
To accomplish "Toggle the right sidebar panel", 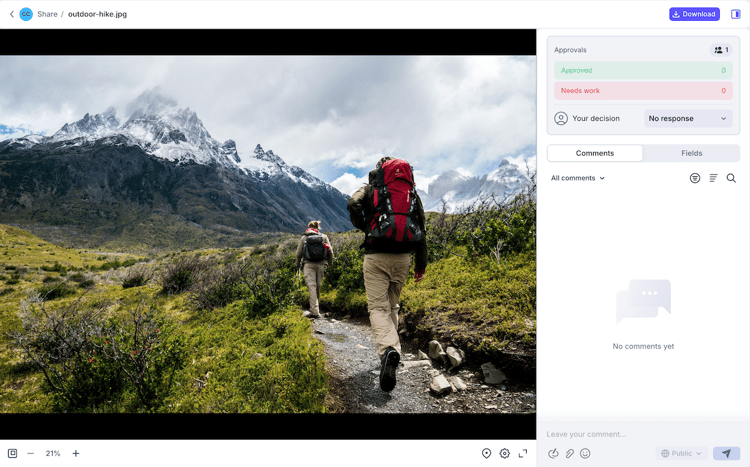I will pos(736,14).
